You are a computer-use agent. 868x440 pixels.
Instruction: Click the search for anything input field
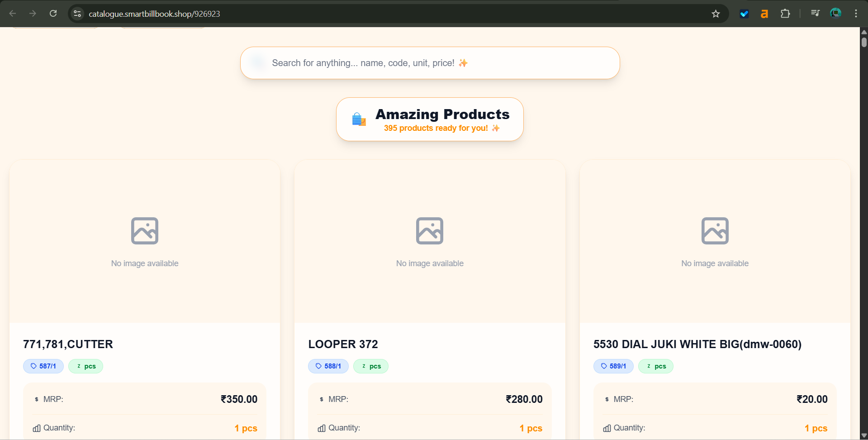tap(430, 63)
